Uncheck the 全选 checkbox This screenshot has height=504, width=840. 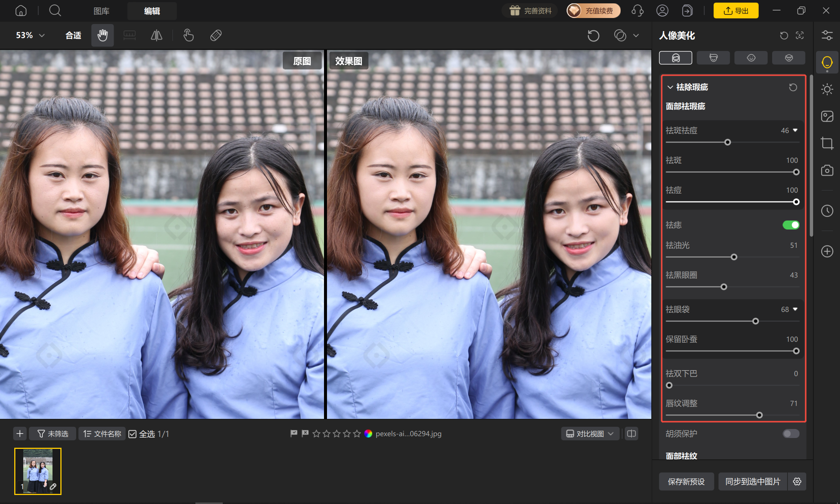[x=132, y=434]
